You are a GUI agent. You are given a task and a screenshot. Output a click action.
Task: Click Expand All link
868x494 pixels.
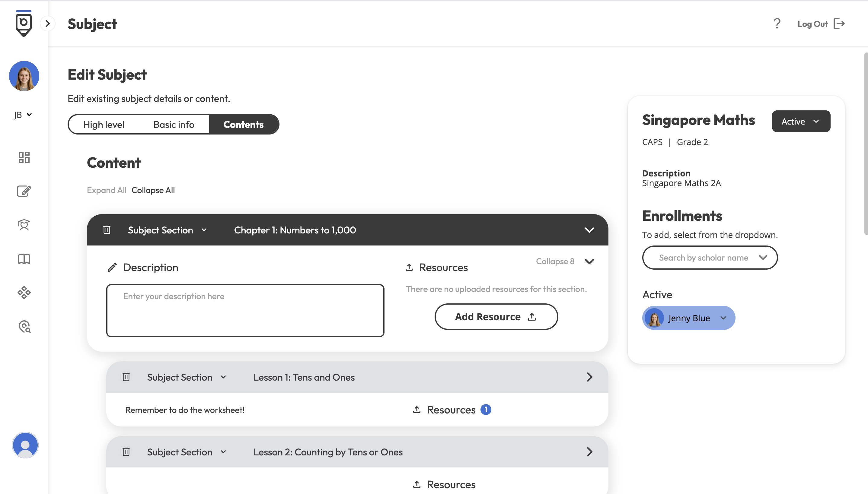[107, 190]
